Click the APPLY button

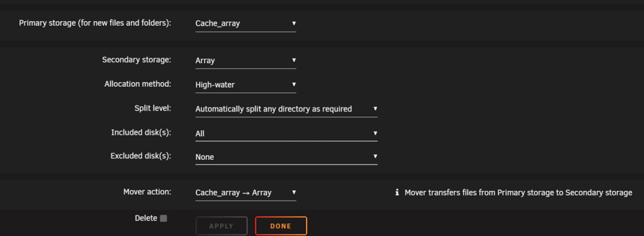(222, 226)
